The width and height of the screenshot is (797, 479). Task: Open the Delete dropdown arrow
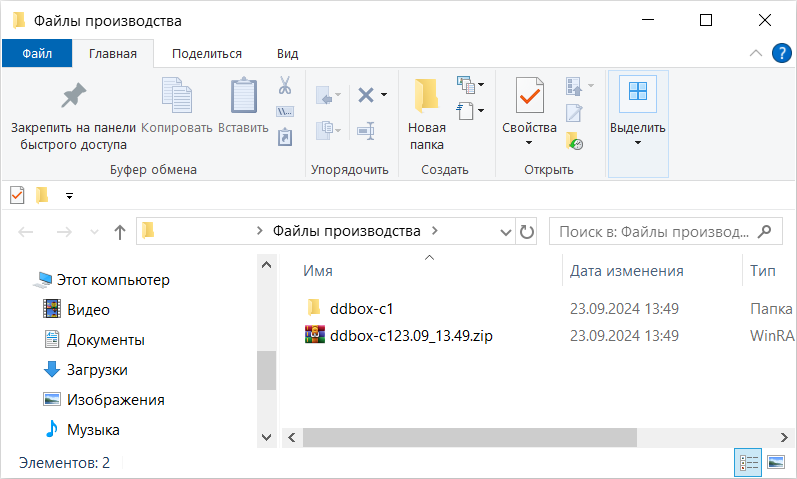point(384,95)
